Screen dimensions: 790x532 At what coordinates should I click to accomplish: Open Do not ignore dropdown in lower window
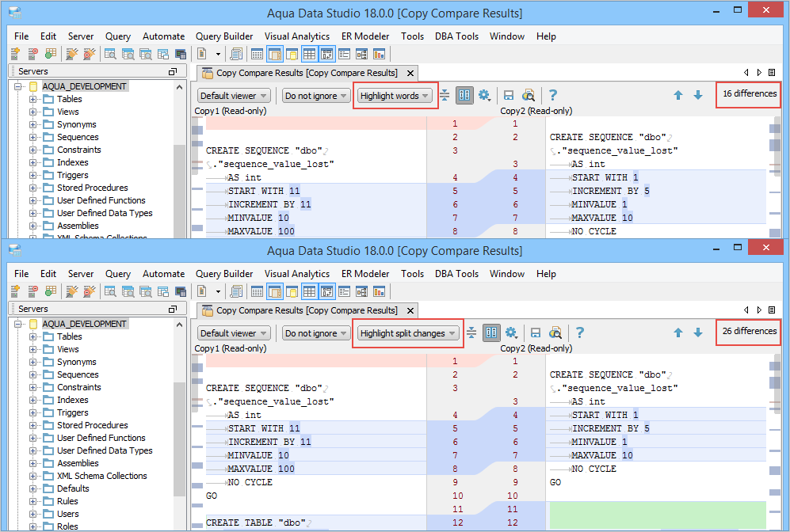click(316, 333)
